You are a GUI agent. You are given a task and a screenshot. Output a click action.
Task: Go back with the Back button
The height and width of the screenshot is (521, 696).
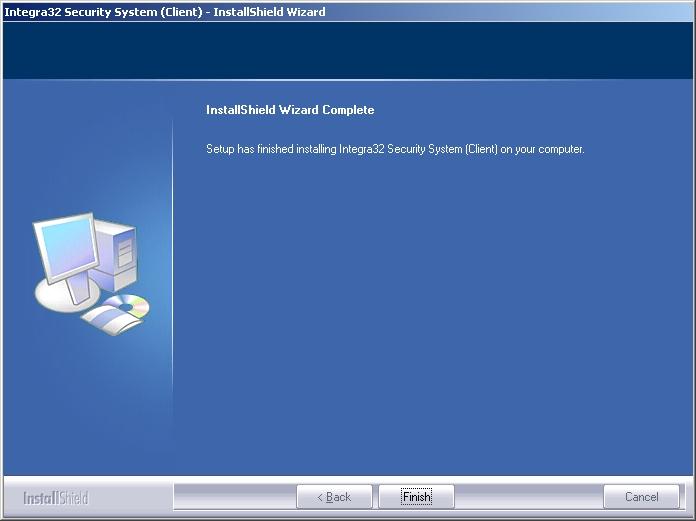pyautogui.click(x=334, y=497)
